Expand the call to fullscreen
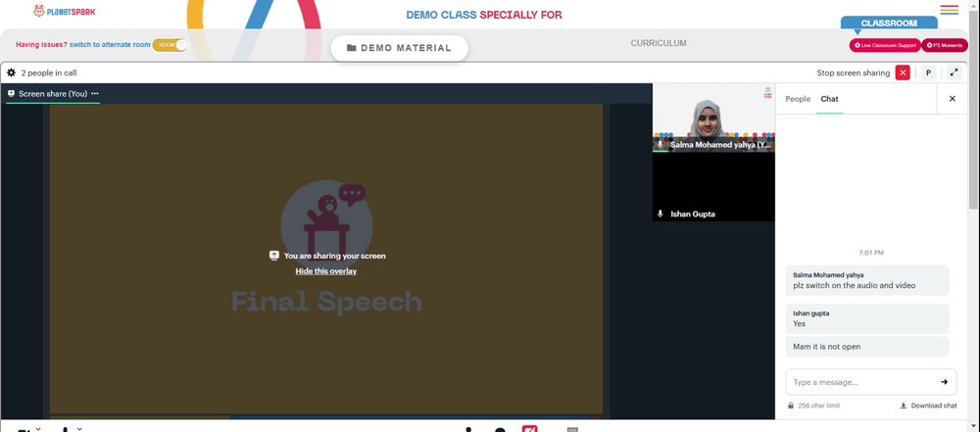Screen dimensions: 980x432 954,72
